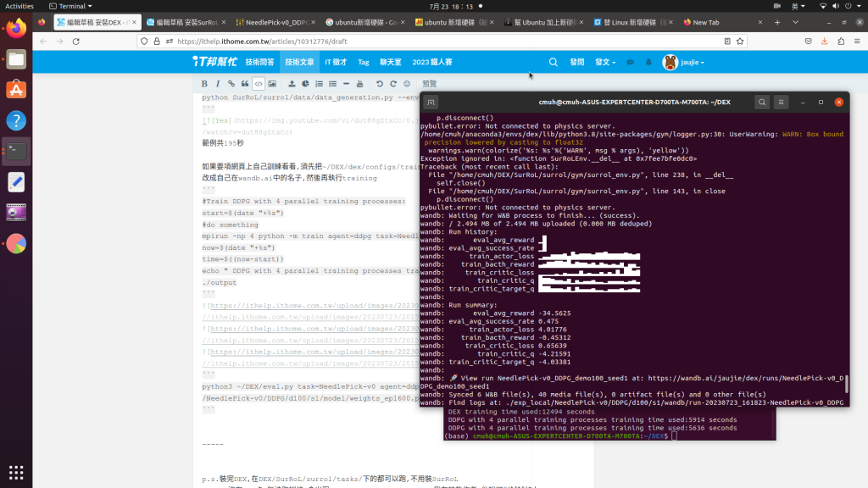List all tabs with the chevron button
This screenshot has width=868, height=488.
(795, 22)
